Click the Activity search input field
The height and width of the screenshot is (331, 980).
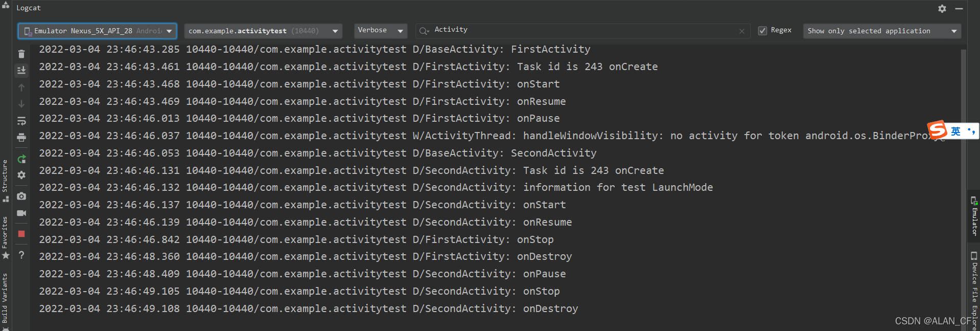click(x=582, y=31)
